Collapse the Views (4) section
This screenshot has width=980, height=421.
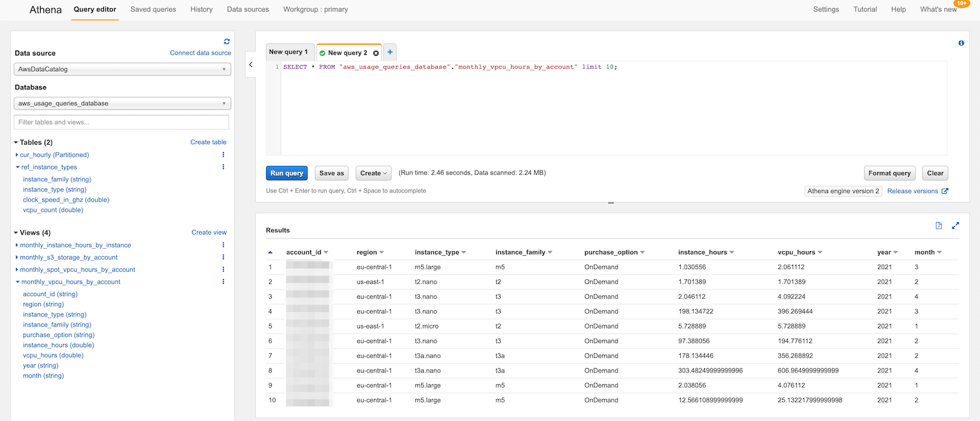click(x=17, y=233)
